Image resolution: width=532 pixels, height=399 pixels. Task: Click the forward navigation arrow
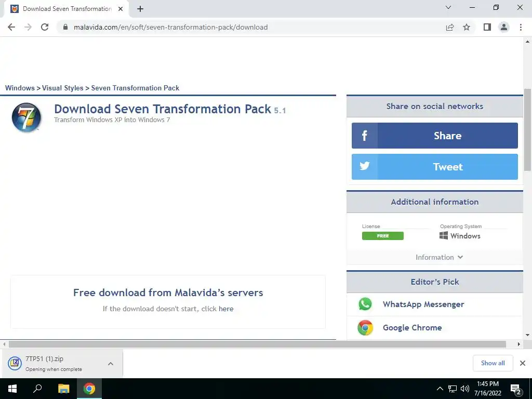28,27
